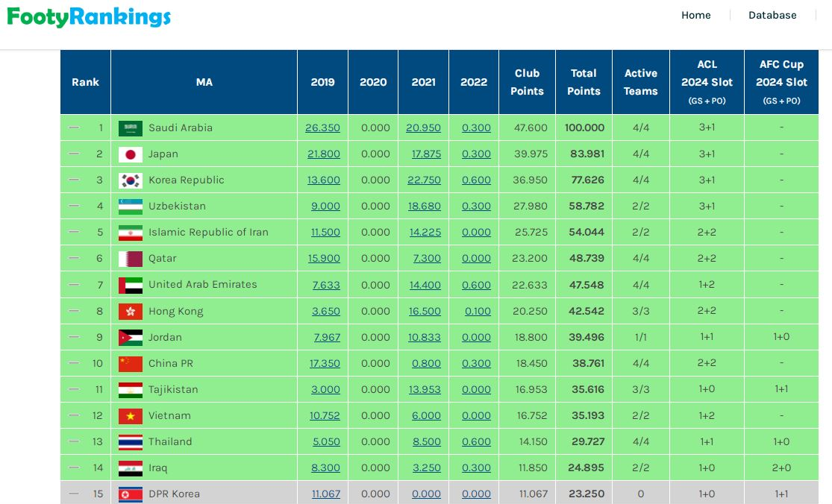This screenshot has height=504, width=832.
Task: Click the Korea Republic flag icon
Action: tap(130, 180)
